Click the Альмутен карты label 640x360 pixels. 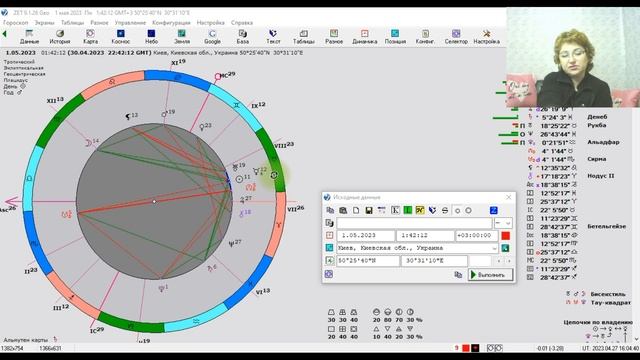[x=25, y=340]
